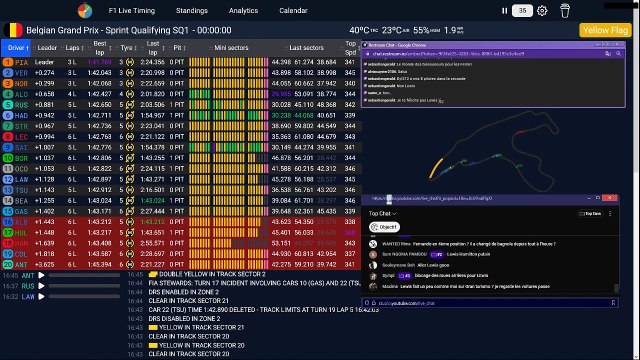Click the tyre compound icon in LEC row
This screenshot has width=640, height=360.
pos(130,137)
